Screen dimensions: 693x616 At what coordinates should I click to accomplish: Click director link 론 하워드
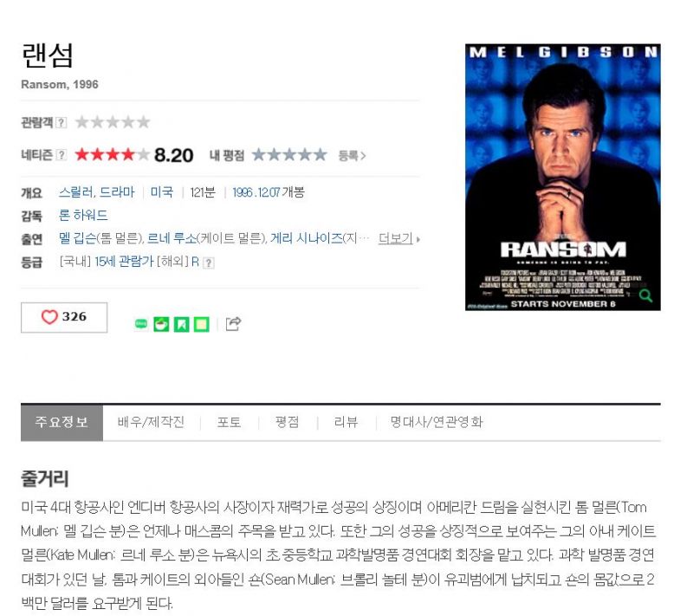click(83, 215)
